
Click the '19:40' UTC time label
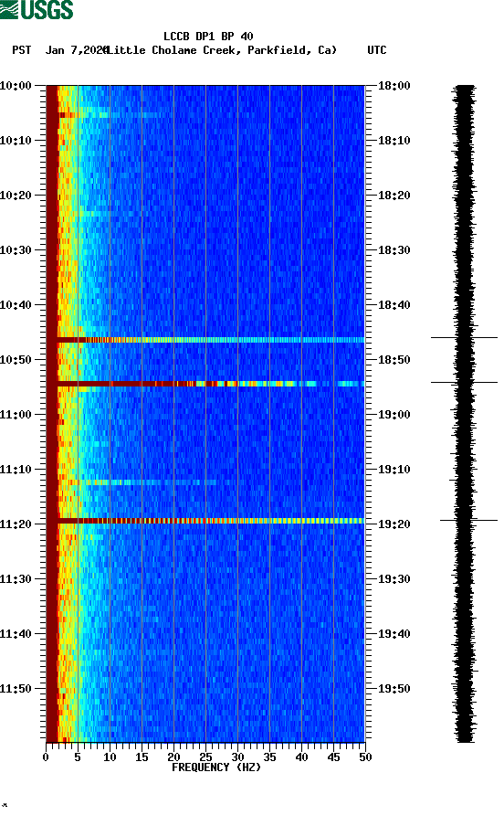394,633
